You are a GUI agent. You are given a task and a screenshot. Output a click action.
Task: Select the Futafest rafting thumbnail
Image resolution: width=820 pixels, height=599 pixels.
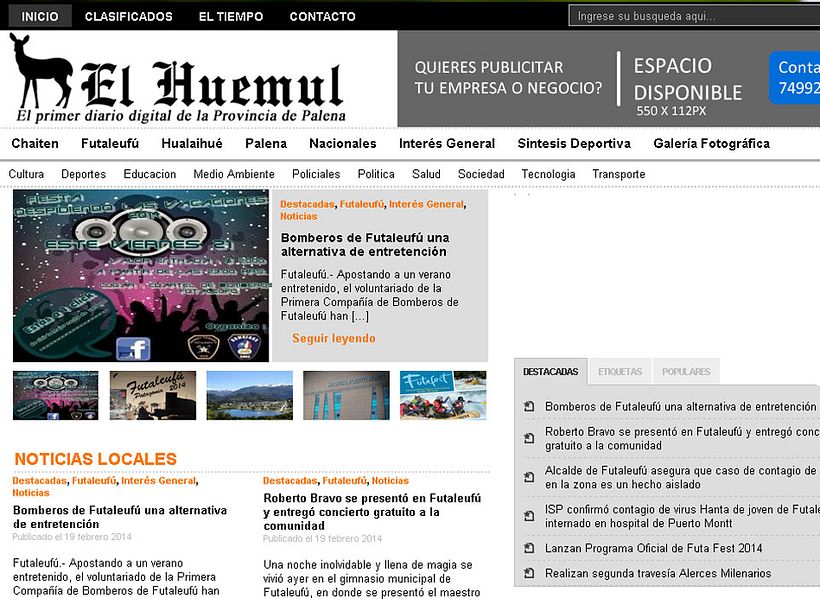pyautogui.click(x=443, y=395)
